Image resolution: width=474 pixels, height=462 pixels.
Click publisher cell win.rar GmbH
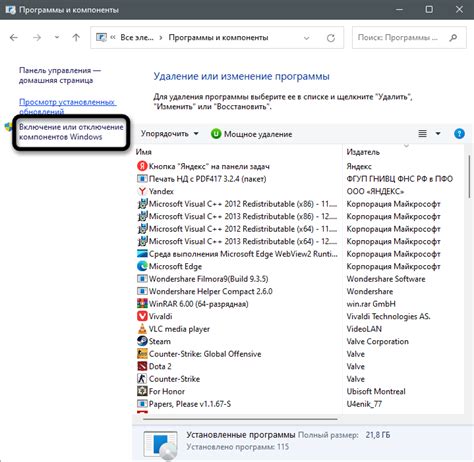371,304
